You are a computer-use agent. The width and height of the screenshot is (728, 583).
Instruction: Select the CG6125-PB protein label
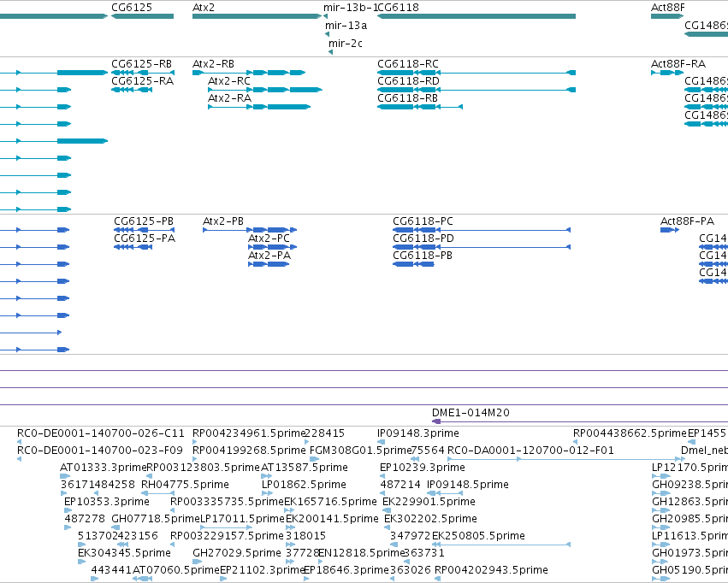[x=144, y=221]
